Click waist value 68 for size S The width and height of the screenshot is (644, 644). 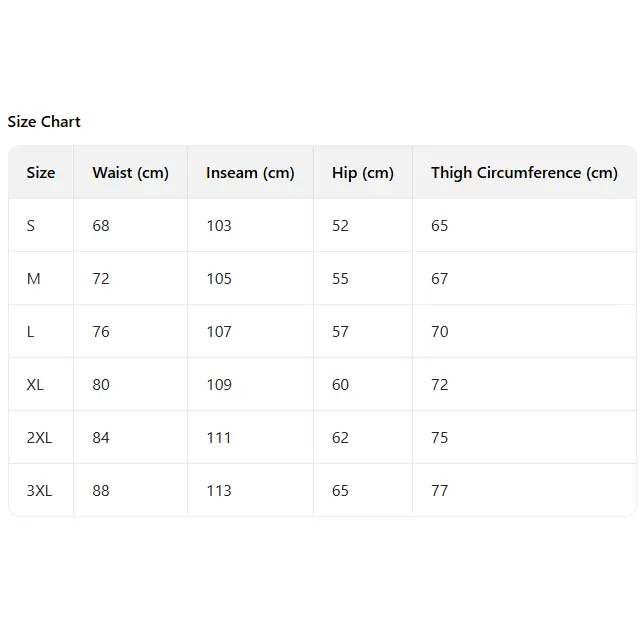101,226
